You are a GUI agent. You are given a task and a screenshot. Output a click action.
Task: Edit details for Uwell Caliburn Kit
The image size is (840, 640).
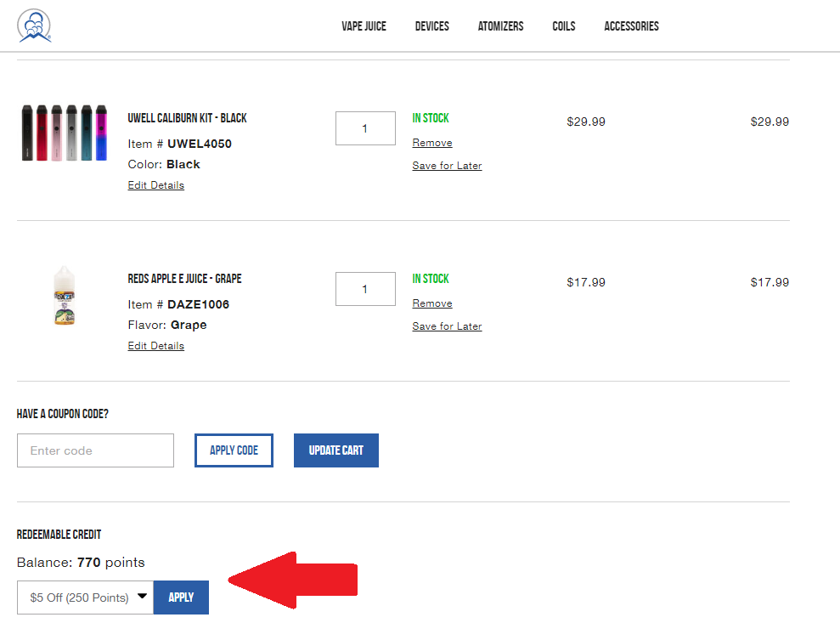point(156,185)
